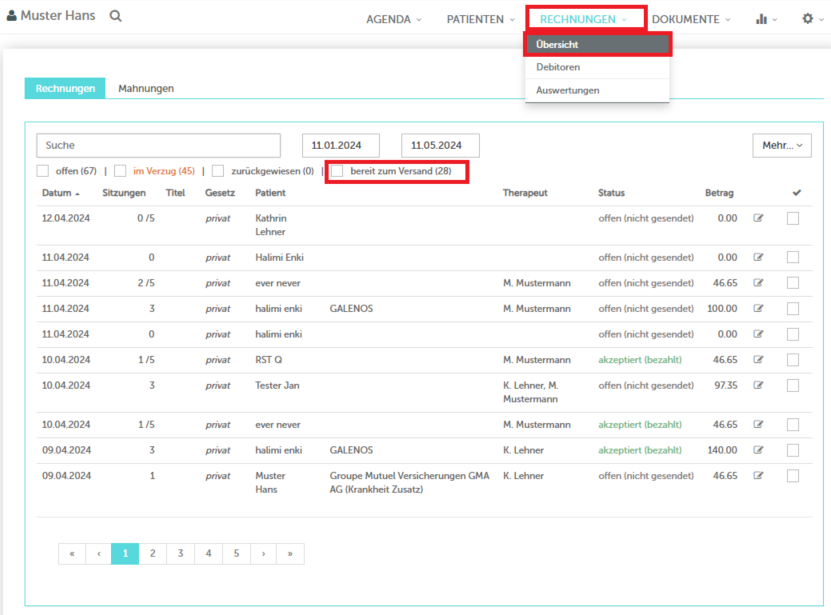Click the start date field 11.01.2024
The height and width of the screenshot is (615, 831).
tap(341, 145)
